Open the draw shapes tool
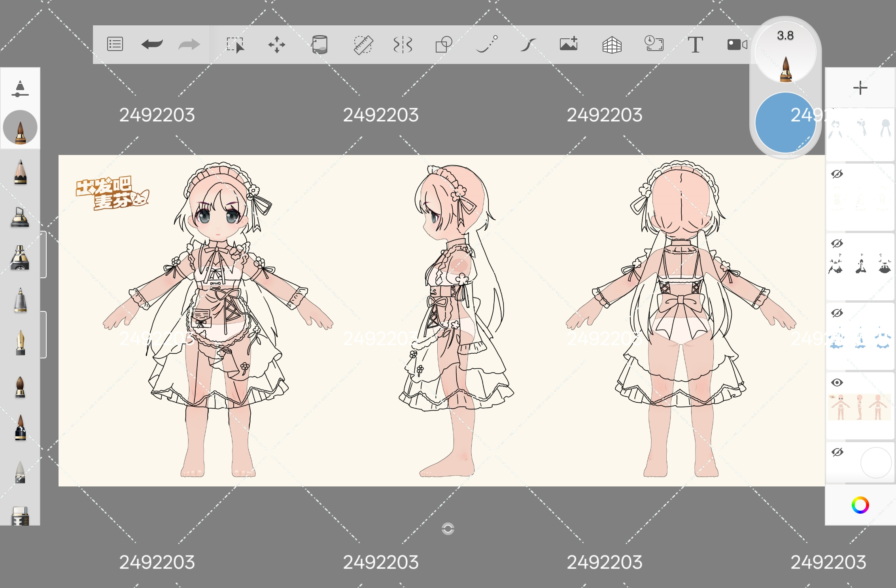 [444, 44]
